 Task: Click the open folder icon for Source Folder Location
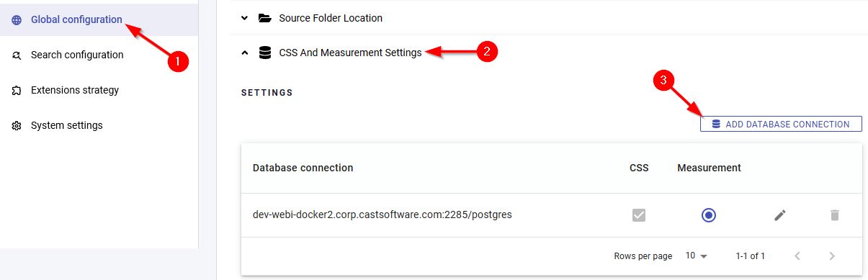[x=264, y=18]
